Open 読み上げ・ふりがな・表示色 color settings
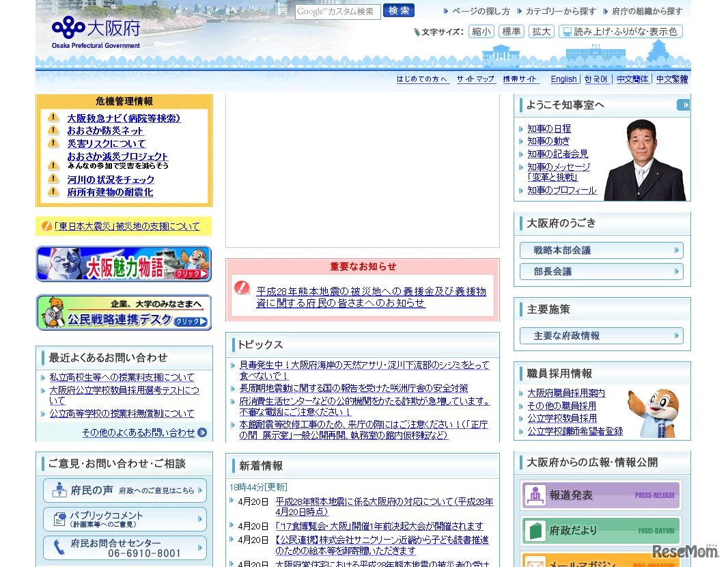 [x=620, y=31]
